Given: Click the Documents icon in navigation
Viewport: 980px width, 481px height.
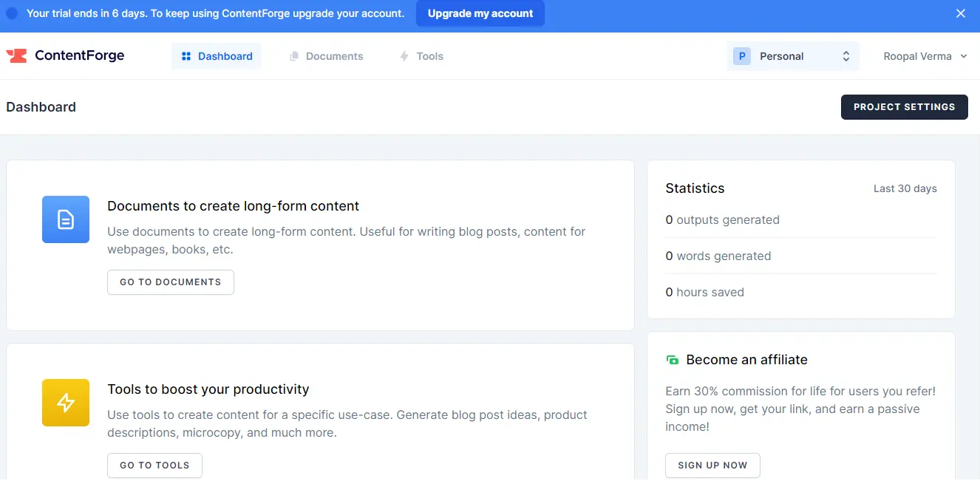Looking at the screenshot, I should (x=294, y=56).
